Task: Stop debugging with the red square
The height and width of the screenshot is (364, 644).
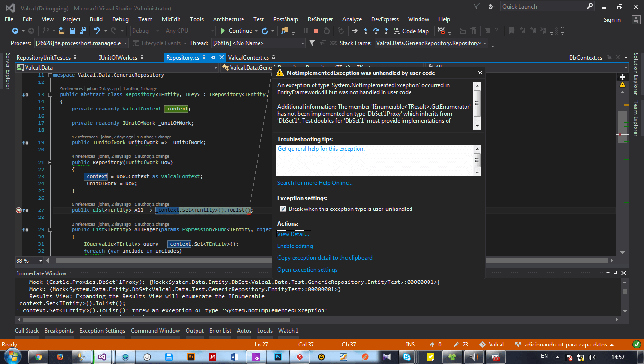Action: click(x=316, y=31)
